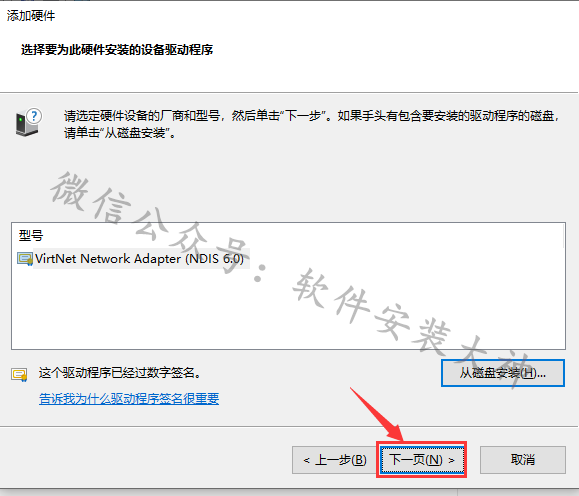The image size is (579, 496).
Task: Go back with 上一步(B) button
Action: [334, 460]
